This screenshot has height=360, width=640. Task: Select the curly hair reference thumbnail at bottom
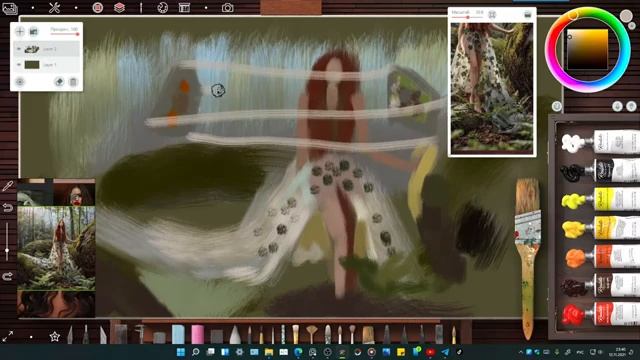pyautogui.click(x=56, y=304)
